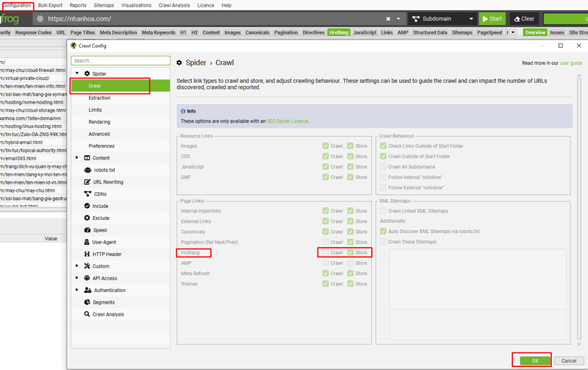Select the Speed settings item
This screenshot has width=588, height=370.
click(99, 230)
